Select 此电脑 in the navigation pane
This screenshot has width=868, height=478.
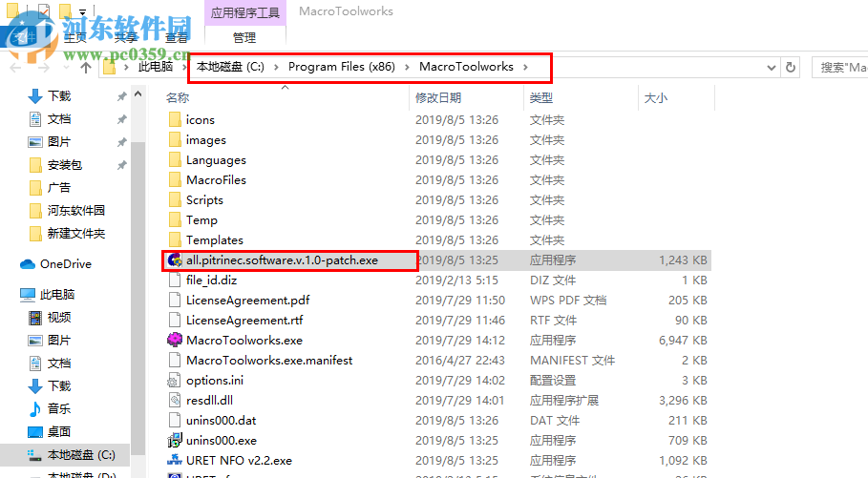[47, 294]
